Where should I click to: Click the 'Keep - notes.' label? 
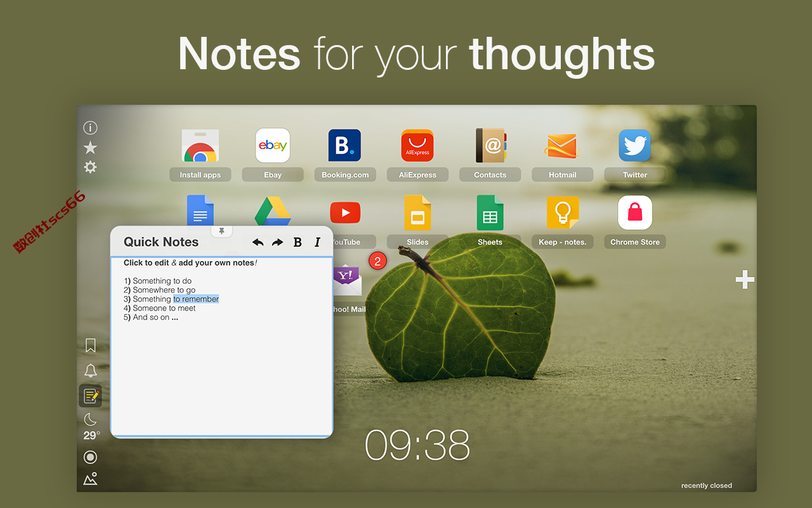(563, 242)
